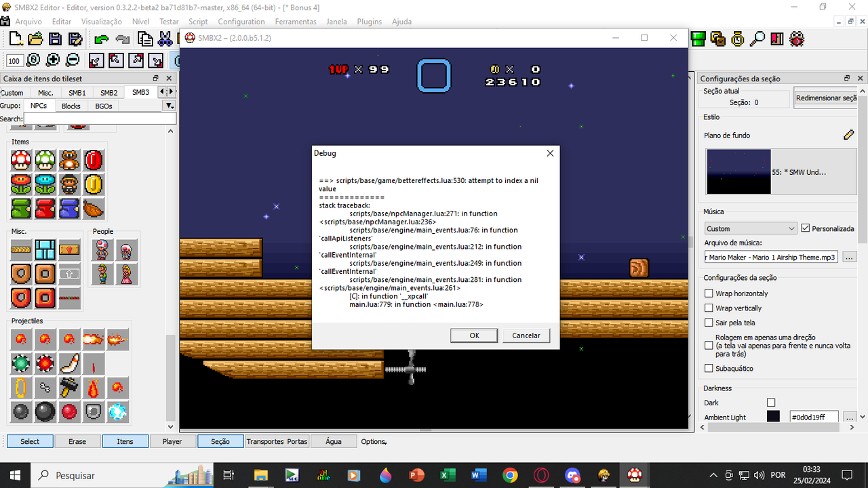Open the Plugins menu

pos(370,22)
